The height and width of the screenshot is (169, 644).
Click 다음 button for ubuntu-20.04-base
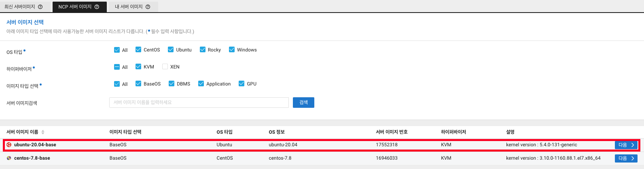[x=626, y=145]
